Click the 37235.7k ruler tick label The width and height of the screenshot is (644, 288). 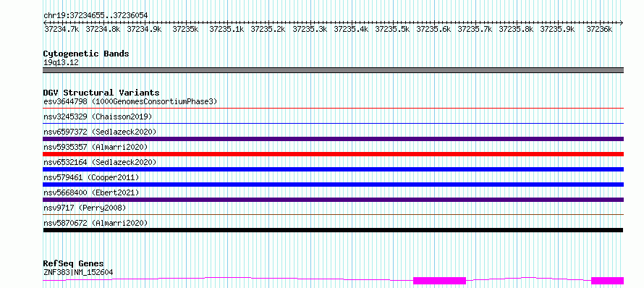475,30
